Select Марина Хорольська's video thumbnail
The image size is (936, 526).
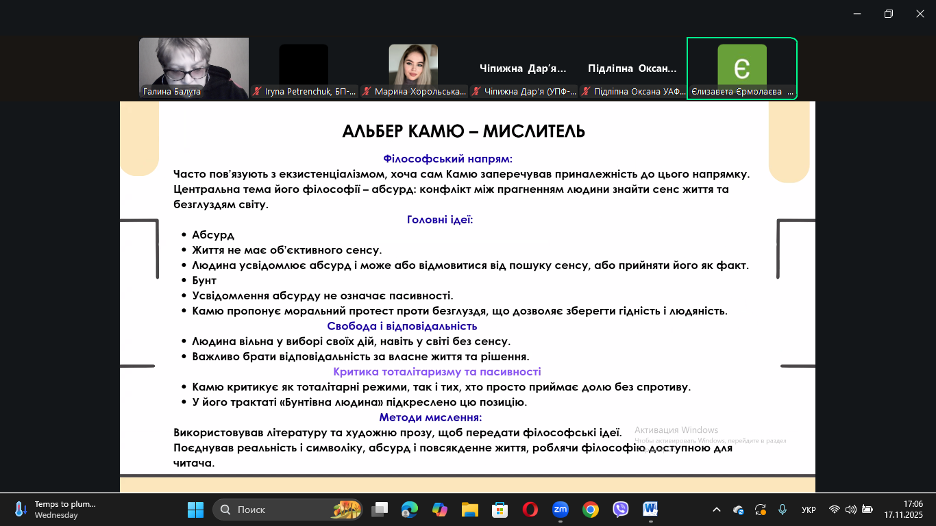pos(413,68)
